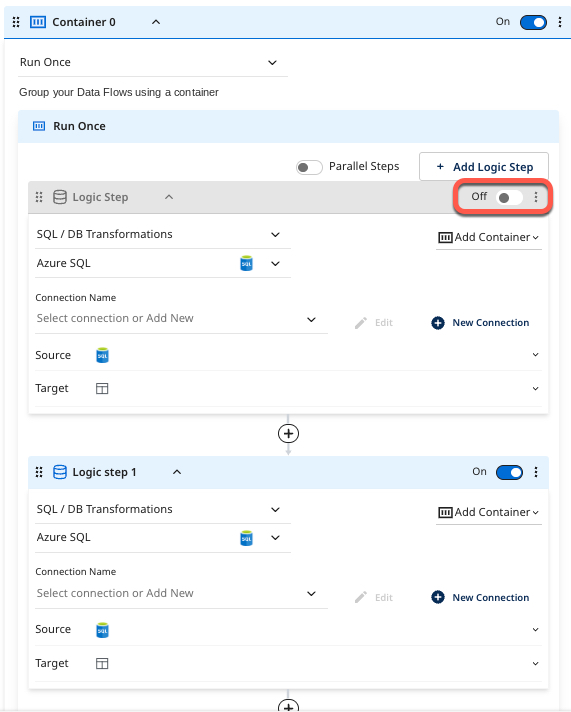Grab the drag handle of Logic step 1
The image size is (571, 712).
click(x=39, y=472)
